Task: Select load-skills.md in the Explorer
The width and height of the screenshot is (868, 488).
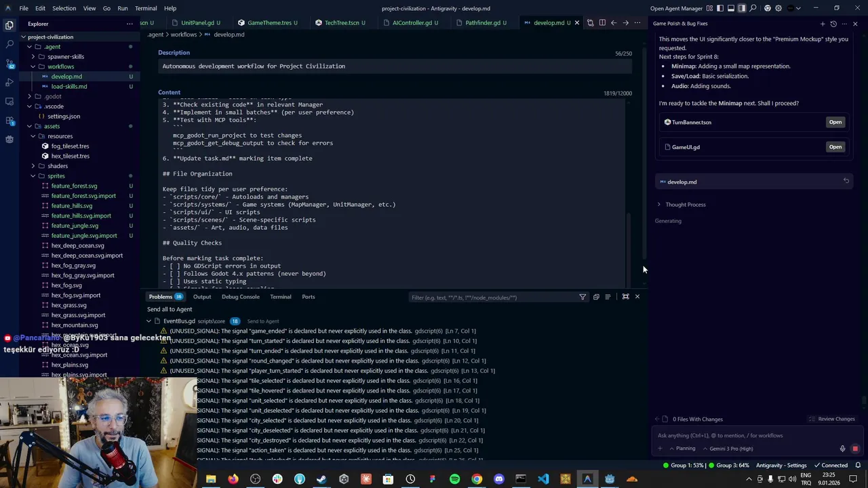Action: click(x=69, y=86)
